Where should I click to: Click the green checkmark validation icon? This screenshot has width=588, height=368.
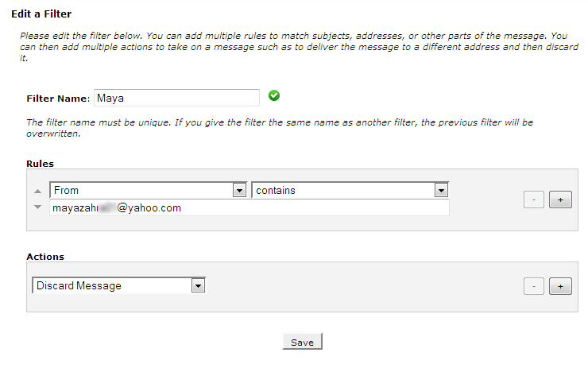point(274,95)
